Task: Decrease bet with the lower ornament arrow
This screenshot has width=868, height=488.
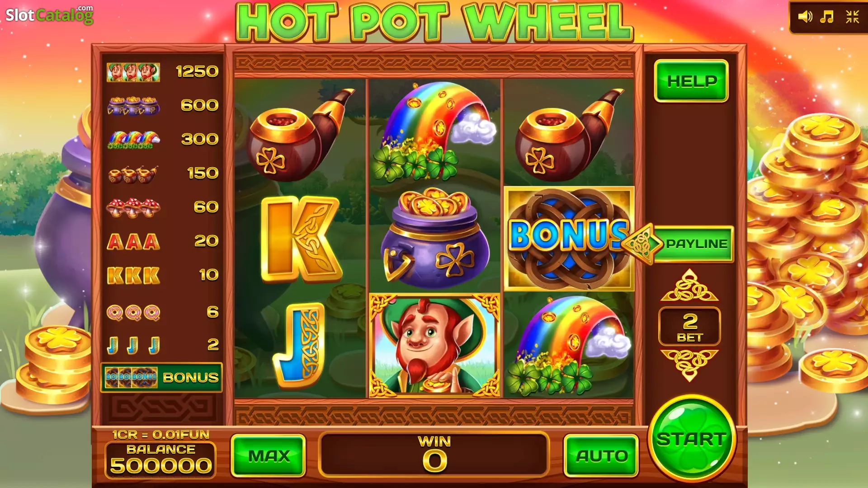Action: point(689,365)
